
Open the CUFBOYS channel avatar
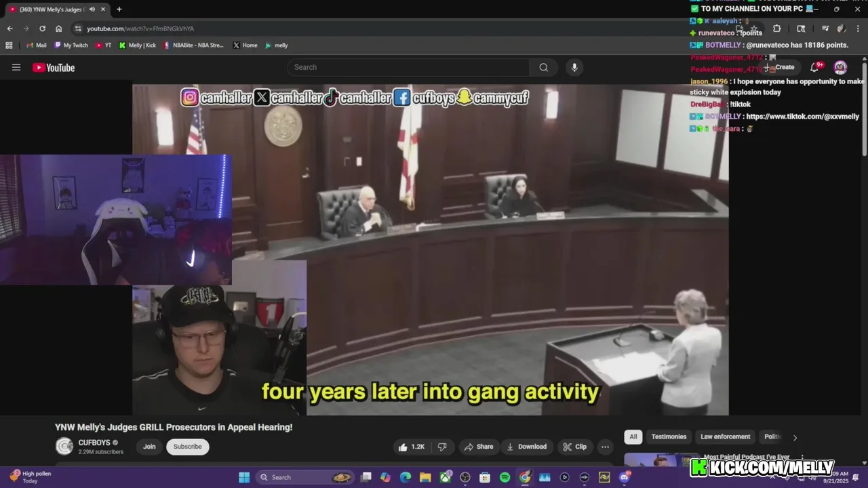64,446
